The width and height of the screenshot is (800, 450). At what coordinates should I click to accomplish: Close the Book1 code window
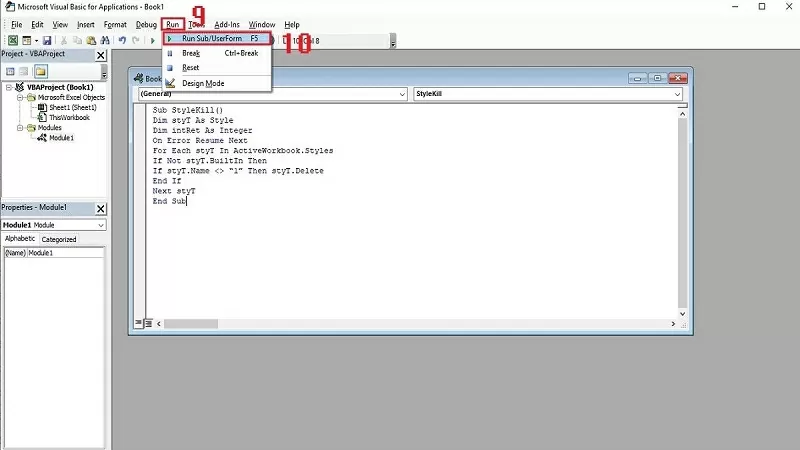point(678,78)
